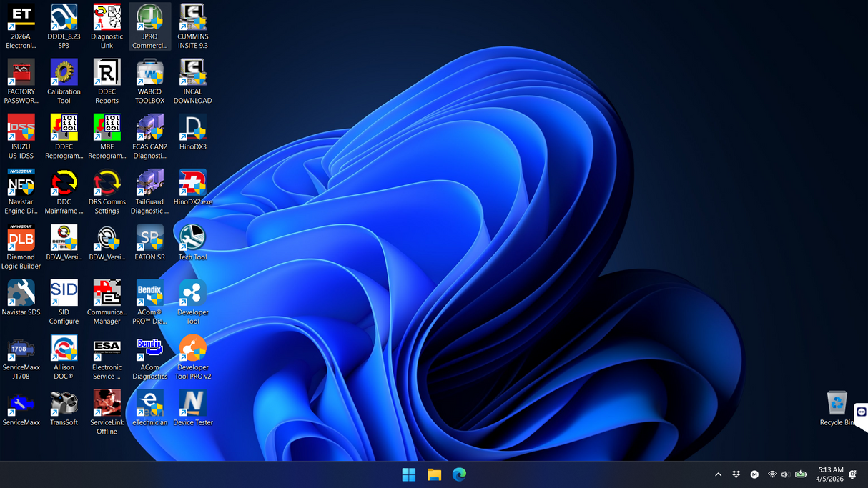Open the notifications bell icon
This screenshot has height=488, width=868.
click(x=852, y=474)
